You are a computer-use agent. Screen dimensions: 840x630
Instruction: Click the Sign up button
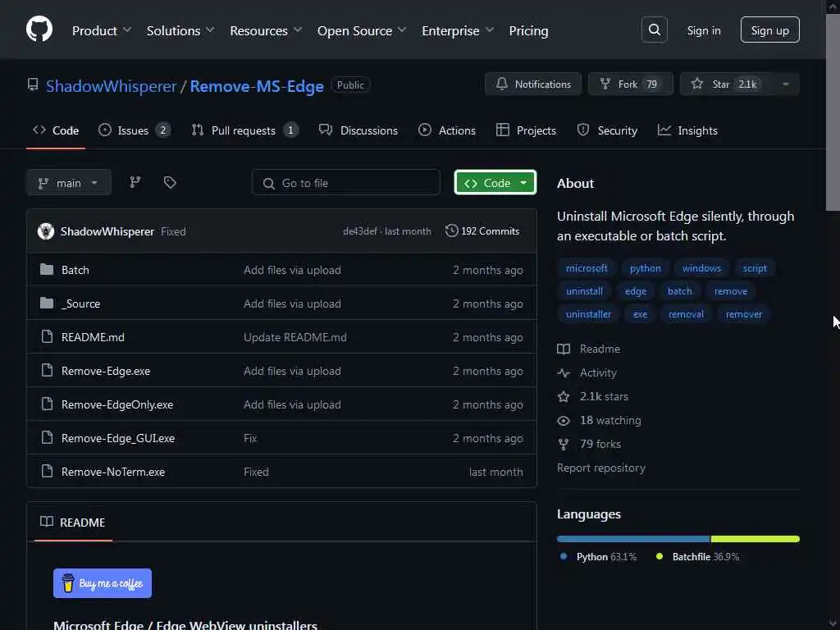[x=769, y=30]
